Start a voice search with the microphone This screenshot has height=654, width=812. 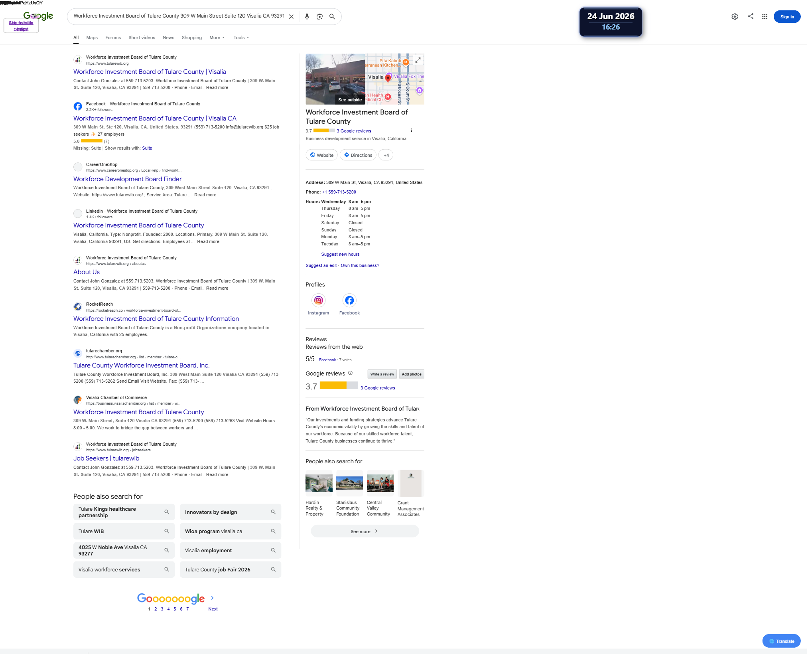pos(307,17)
